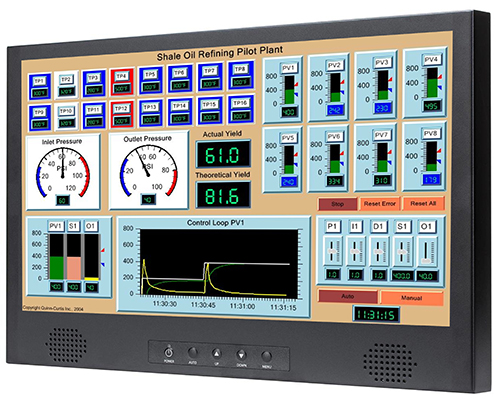Click the Control Loop PV1 trend chart
Viewport: 500px width, 403px height.
click(219, 263)
